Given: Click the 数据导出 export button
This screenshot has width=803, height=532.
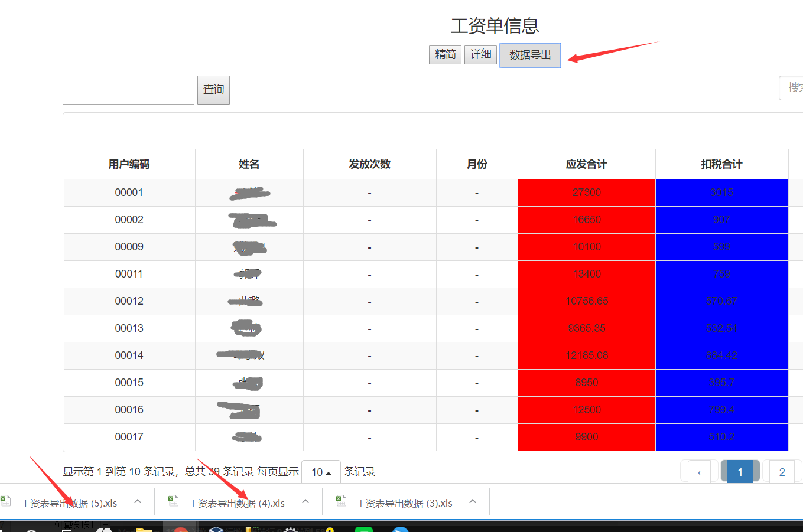Looking at the screenshot, I should tap(530, 55).
